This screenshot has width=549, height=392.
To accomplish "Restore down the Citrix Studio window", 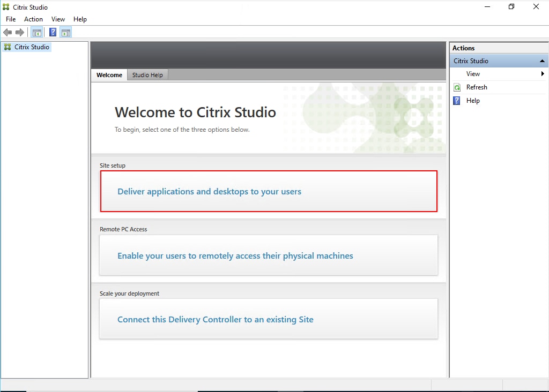I will tap(511, 6).
